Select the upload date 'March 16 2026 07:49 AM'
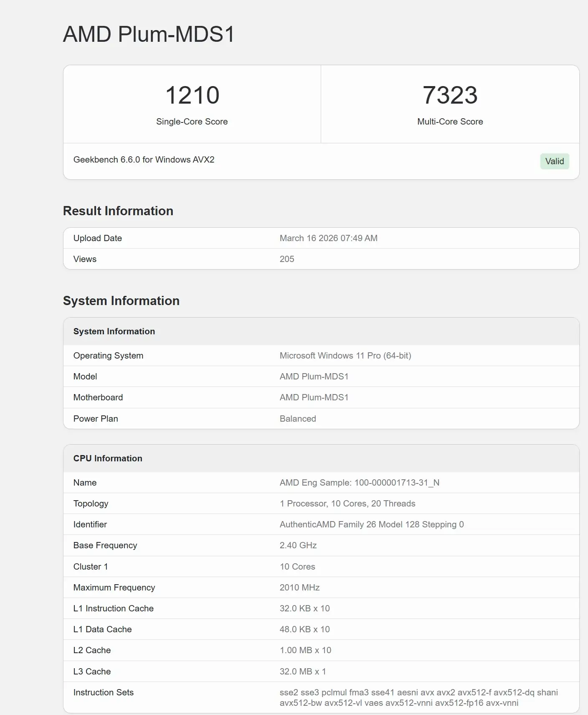The width and height of the screenshot is (588, 715). pos(329,238)
